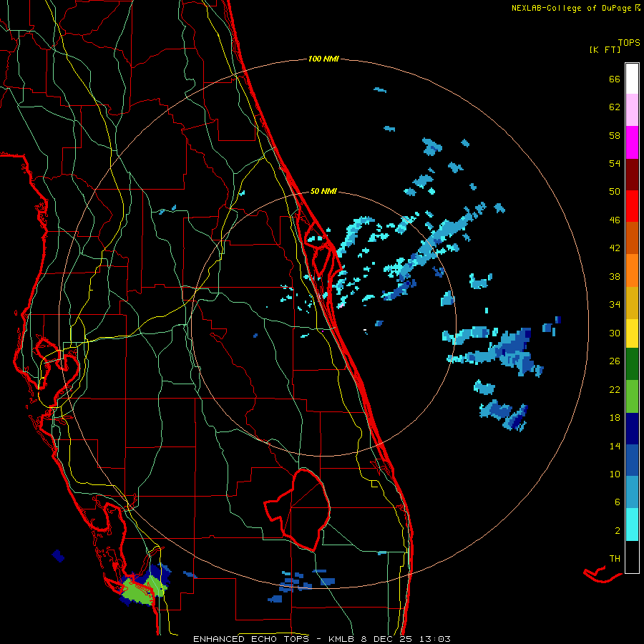Select the 10 legend value
Image resolution: width=644 pixels, height=644 pixels.
[x=615, y=474]
